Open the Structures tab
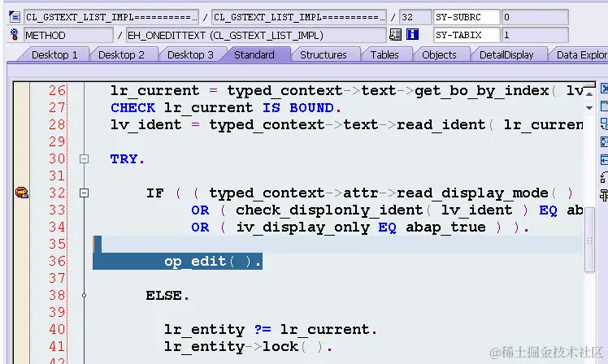The image size is (608, 364). click(x=324, y=54)
